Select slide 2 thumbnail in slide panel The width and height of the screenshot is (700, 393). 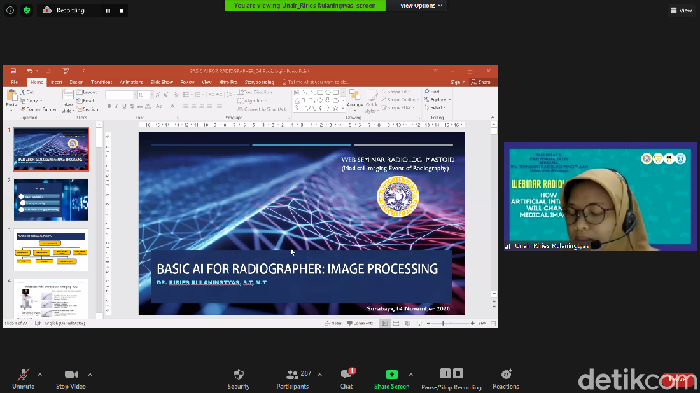[x=51, y=200]
